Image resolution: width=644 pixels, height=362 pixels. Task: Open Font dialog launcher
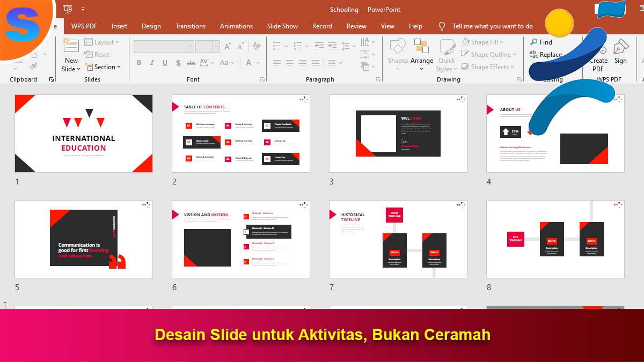pyautogui.click(x=262, y=79)
